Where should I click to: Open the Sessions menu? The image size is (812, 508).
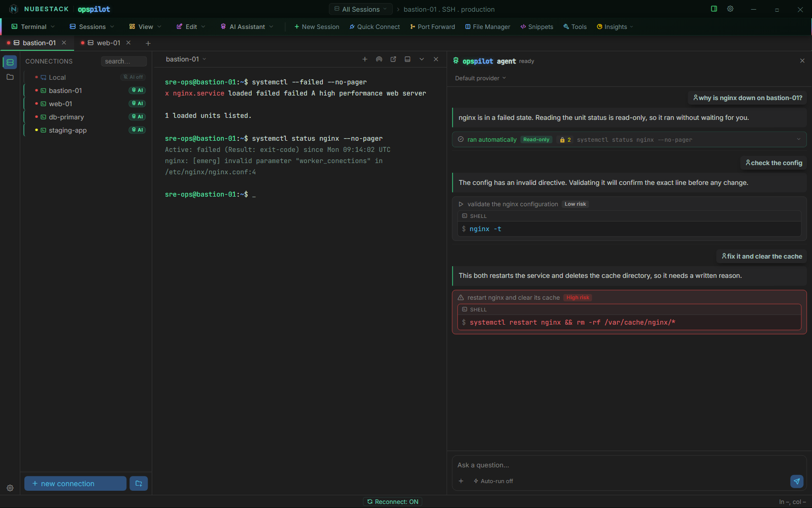pos(92,27)
